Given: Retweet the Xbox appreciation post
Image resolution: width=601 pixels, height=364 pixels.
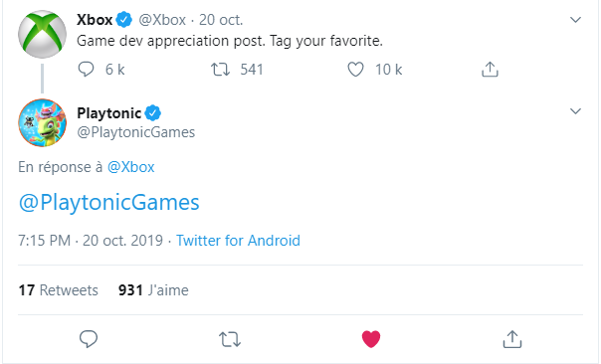Looking at the screenshot, I should pos(220,70).
